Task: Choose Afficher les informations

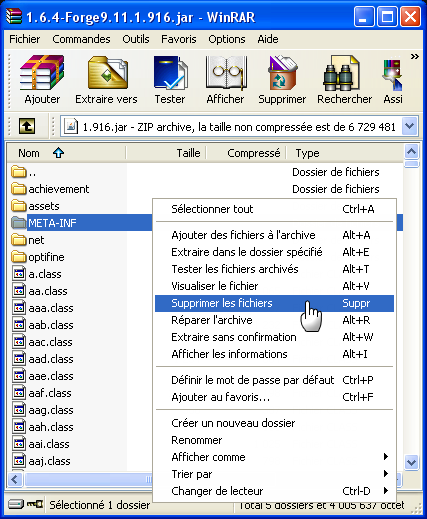Action: pos(274,354)
